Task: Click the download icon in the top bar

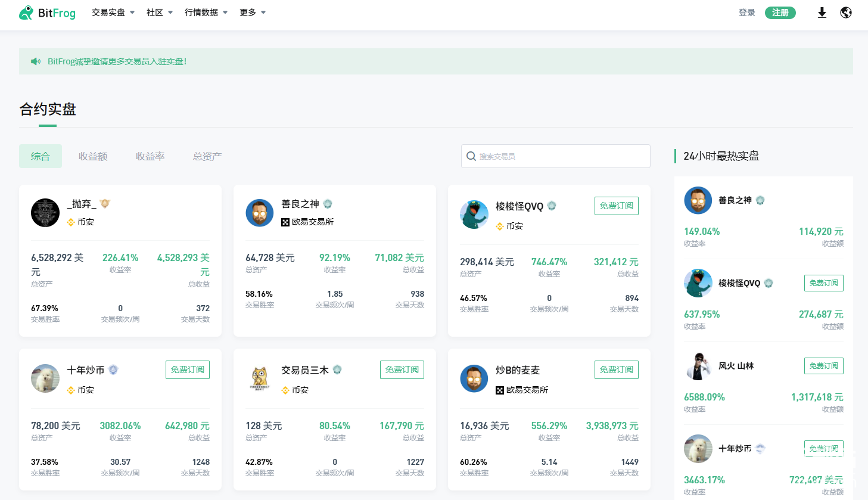Action: click(x=822, y=13)
